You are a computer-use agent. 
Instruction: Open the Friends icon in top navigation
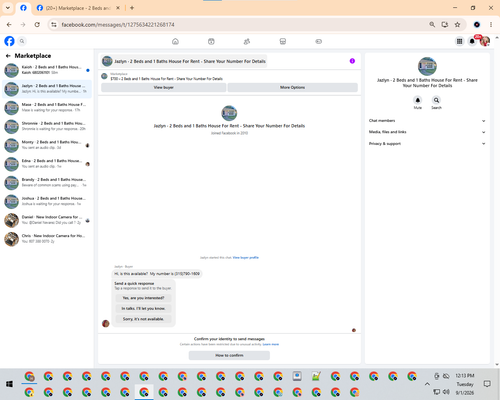[x=247, y=41]
